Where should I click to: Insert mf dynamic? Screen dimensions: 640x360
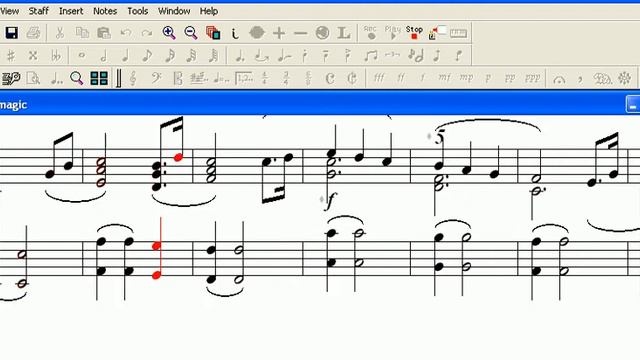pos(444,78)
